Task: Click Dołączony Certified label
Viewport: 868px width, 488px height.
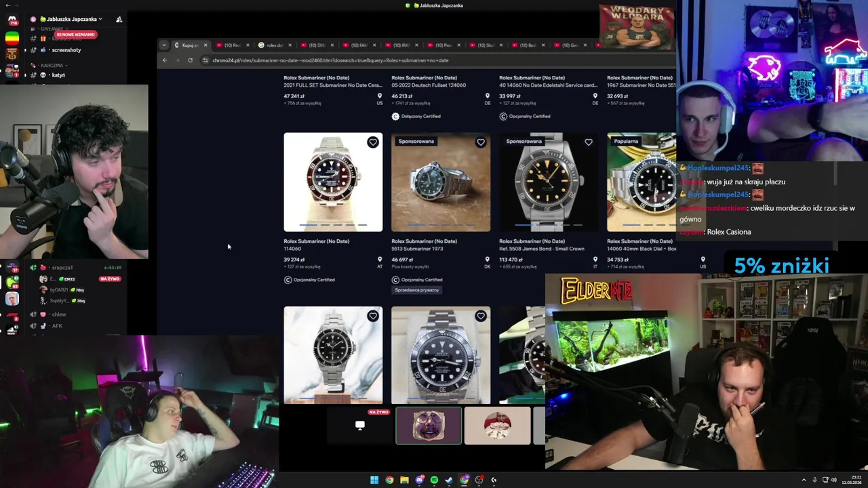Action: (x=416, y=117)
